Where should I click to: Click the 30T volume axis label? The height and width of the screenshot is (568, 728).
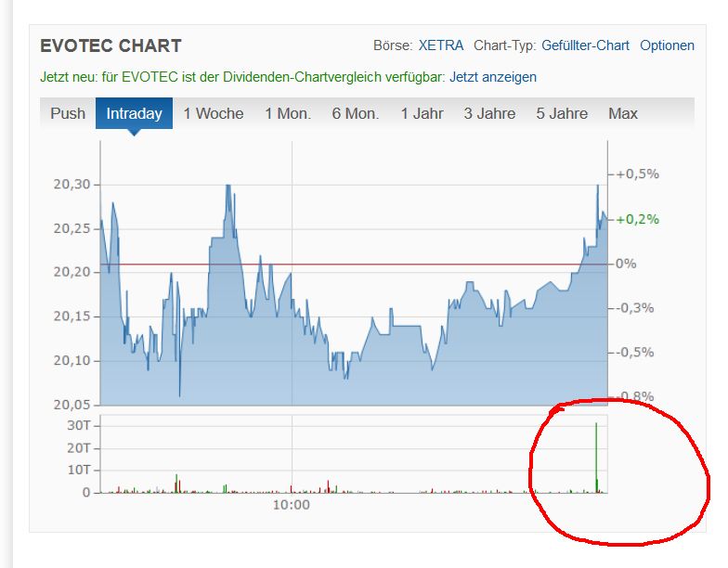(78, 425)
